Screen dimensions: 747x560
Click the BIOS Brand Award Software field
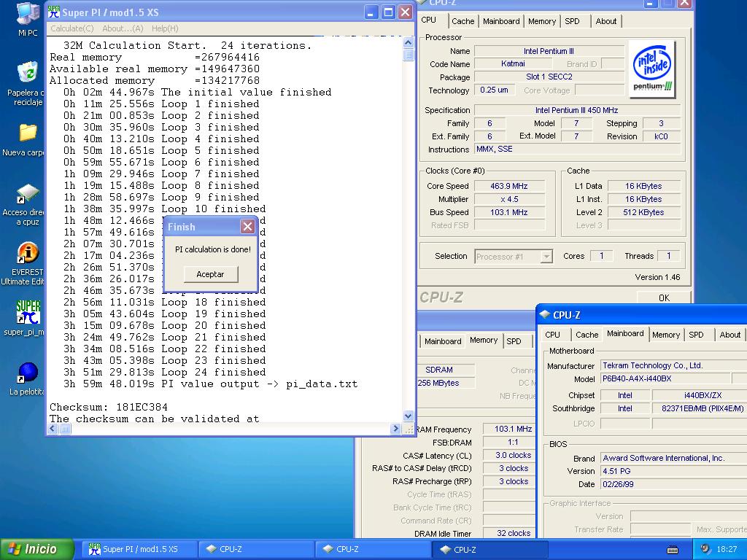coord(673,458)
